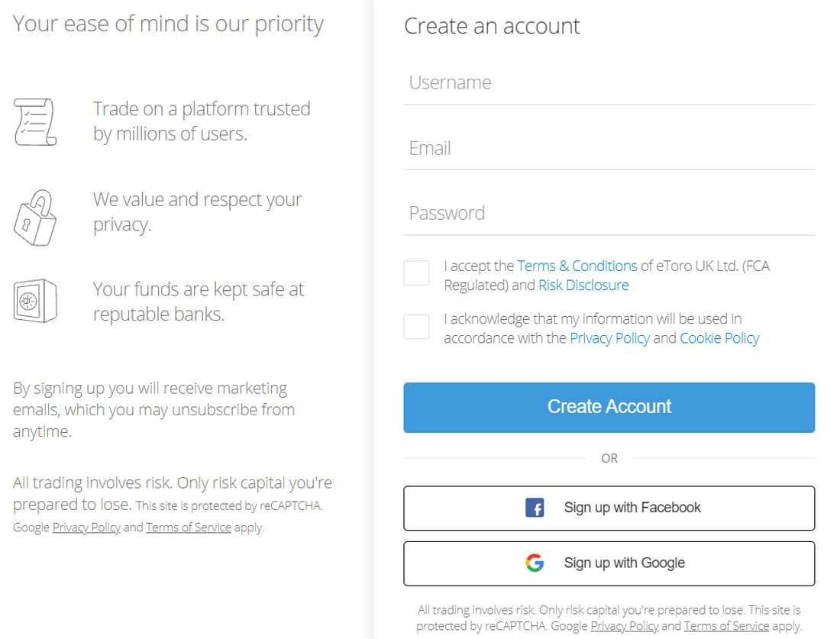Click the blue Create Account button
The width and height of the screenshot is (840, 639).
pos(609,407)
